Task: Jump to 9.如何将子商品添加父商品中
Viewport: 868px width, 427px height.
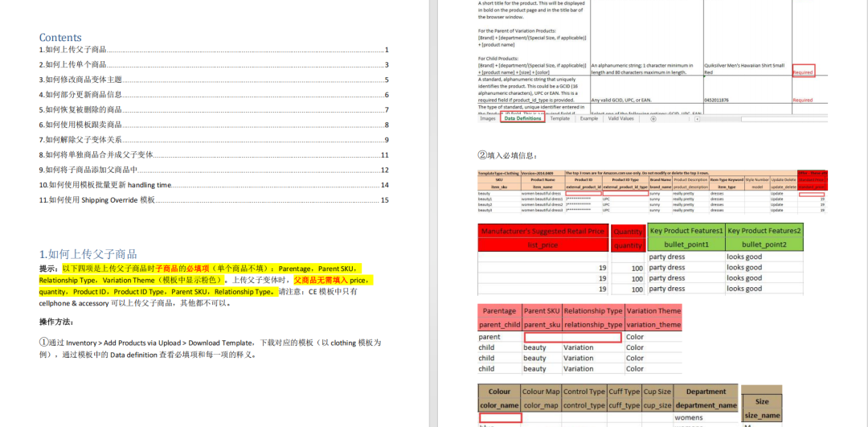Action: pos(215,170)
